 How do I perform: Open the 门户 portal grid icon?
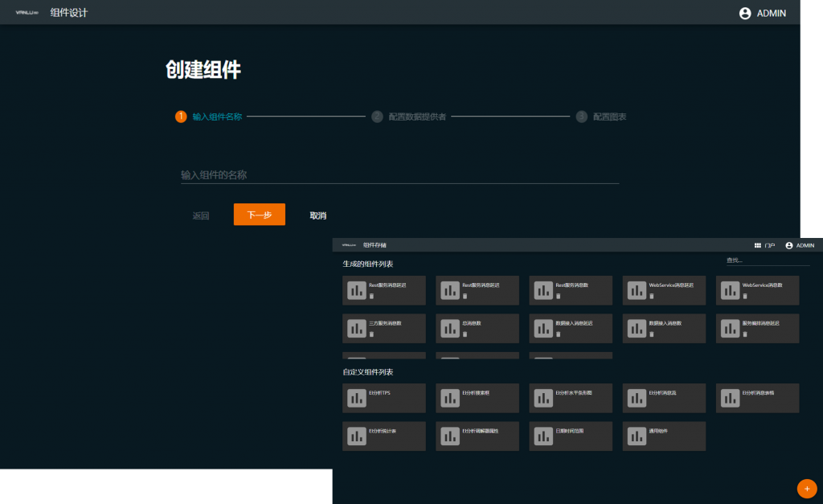(x=758, y=245)
